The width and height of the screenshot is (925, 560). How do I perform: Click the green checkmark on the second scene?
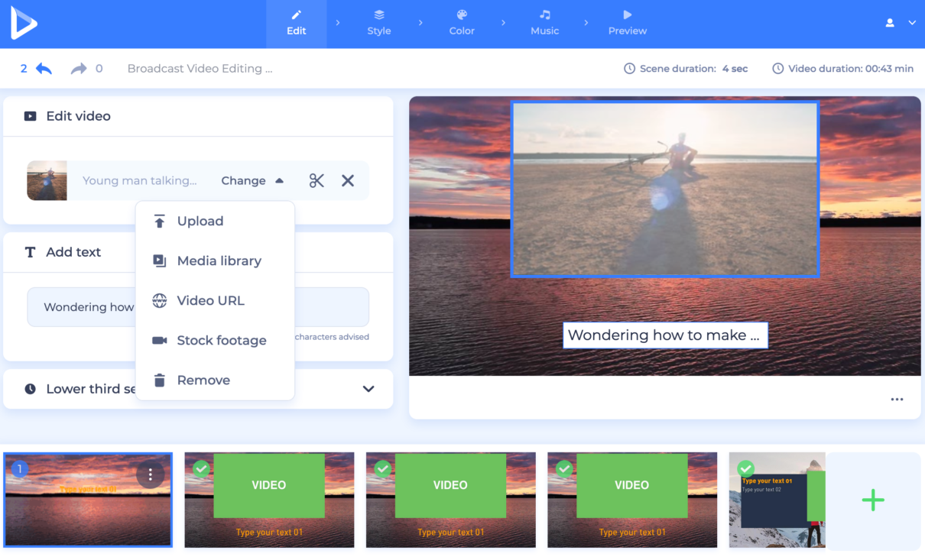click(202, 469)
